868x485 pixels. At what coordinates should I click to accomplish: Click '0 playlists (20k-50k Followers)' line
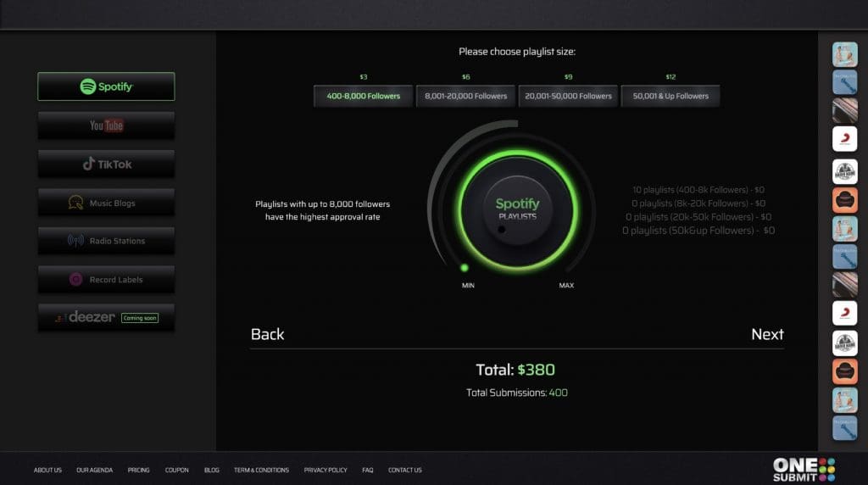click(698, 217)
